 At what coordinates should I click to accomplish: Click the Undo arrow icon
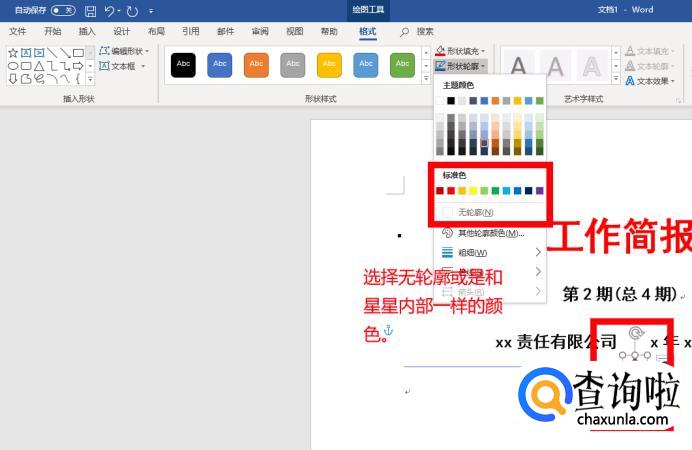(109, 11)
